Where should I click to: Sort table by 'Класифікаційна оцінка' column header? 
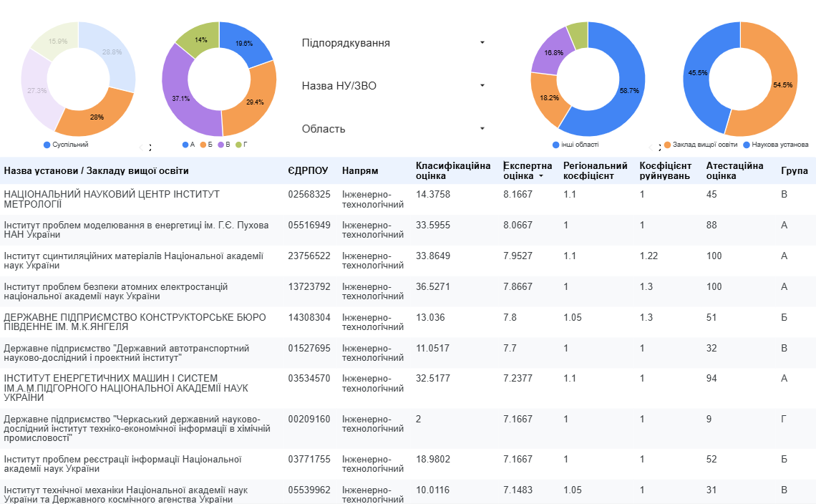tap(452, 171)
